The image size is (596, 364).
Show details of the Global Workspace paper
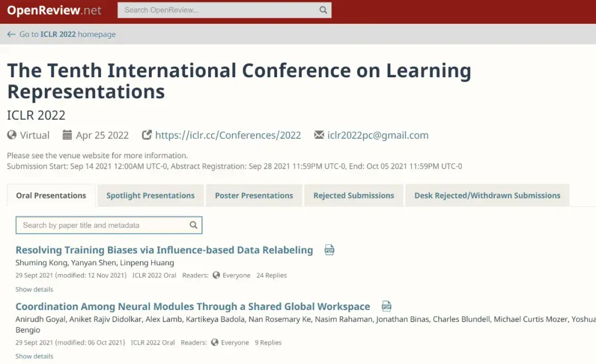(34, 356)
